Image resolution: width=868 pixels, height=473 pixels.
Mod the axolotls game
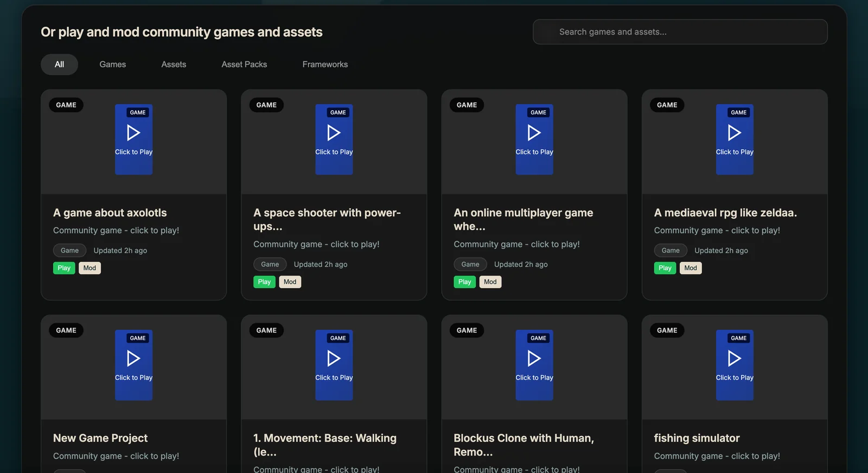pos(90,268)
